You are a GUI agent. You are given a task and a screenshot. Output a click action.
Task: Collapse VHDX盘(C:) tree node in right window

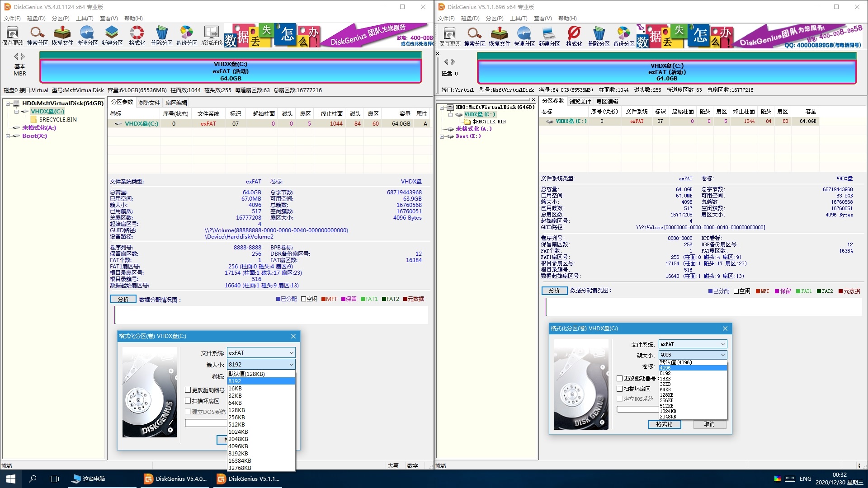tap(451, 115)
